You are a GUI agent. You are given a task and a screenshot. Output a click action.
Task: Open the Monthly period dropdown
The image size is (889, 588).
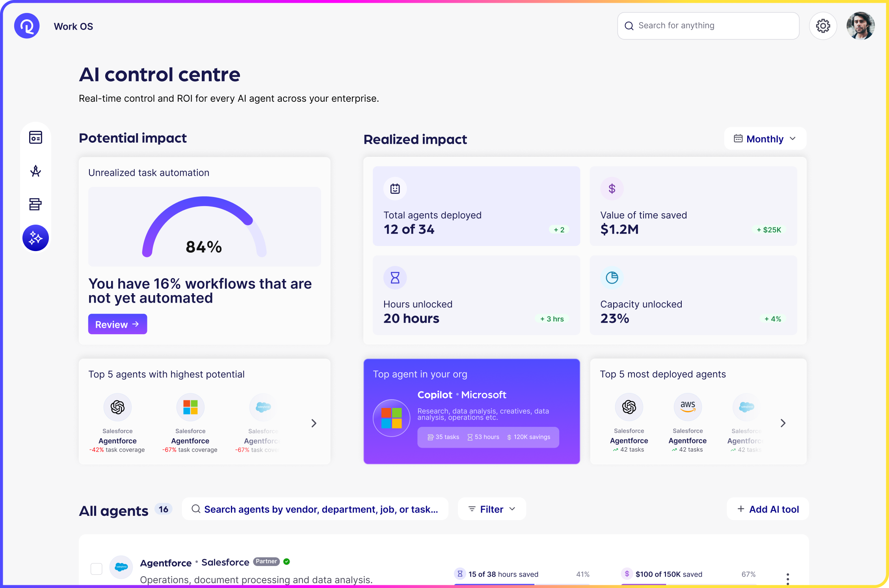[x=765, y=139]
